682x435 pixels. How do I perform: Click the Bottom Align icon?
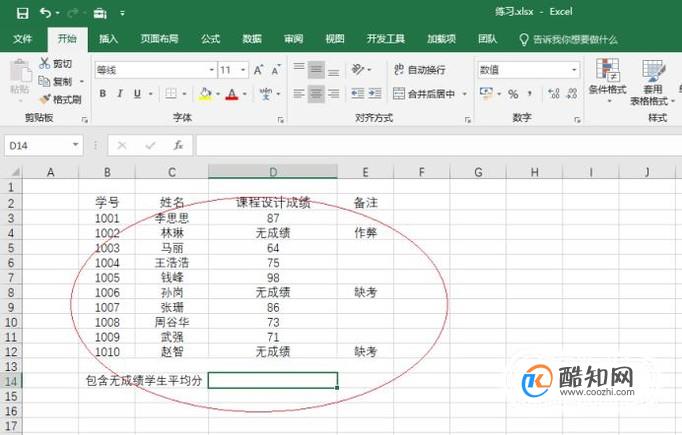tap(334, 70)
